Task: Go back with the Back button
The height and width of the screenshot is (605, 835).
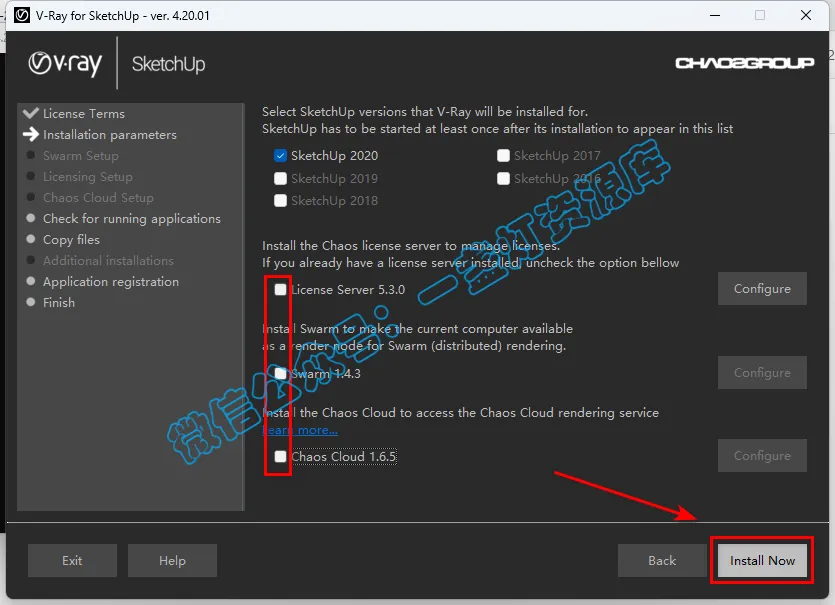Action: [x=662, y=560]
